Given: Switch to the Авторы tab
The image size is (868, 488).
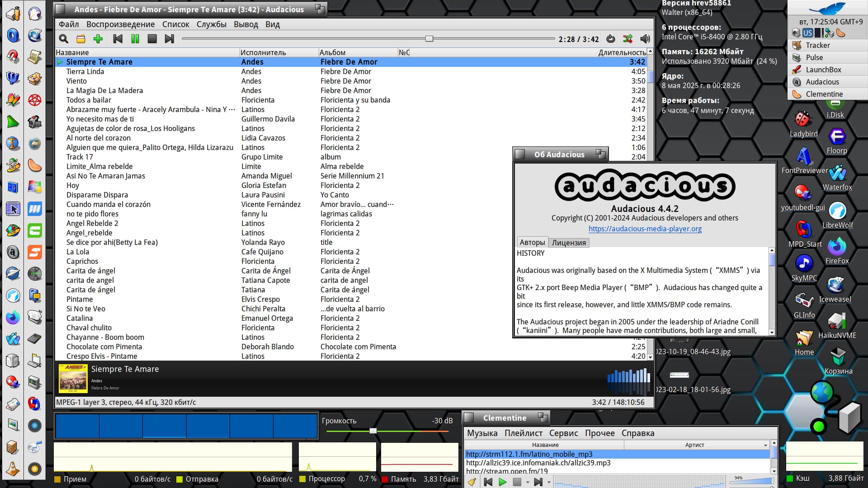Looking at the screenshot, I should pyautogui.click(x=532, y=242).
